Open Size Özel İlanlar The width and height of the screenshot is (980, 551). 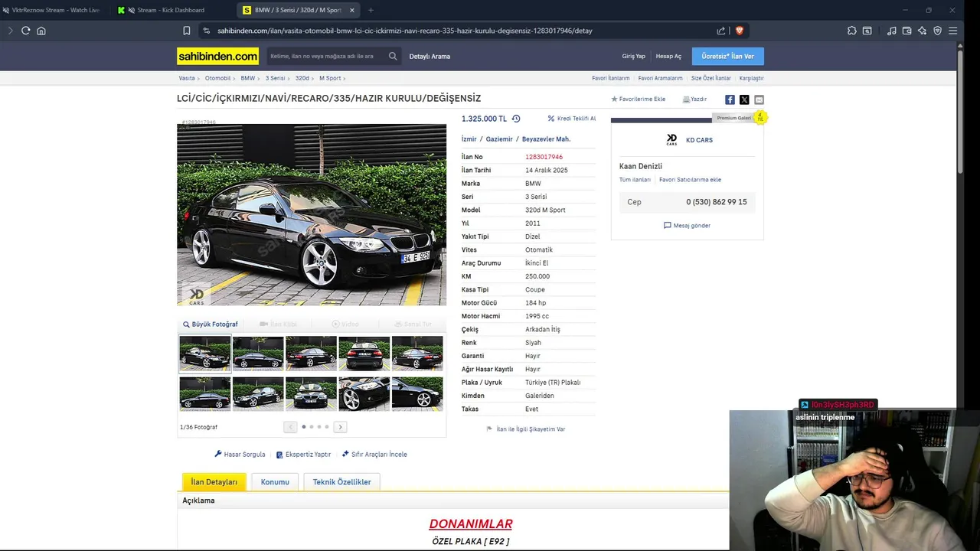coord(710,78)
